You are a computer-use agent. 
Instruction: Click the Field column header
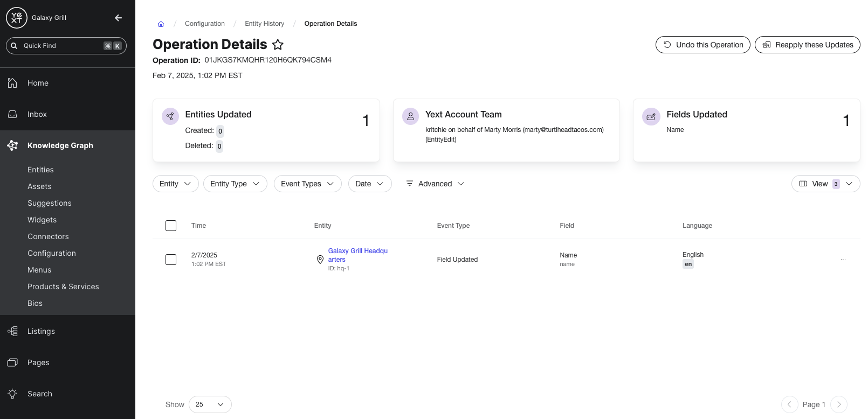pos(567,226)
